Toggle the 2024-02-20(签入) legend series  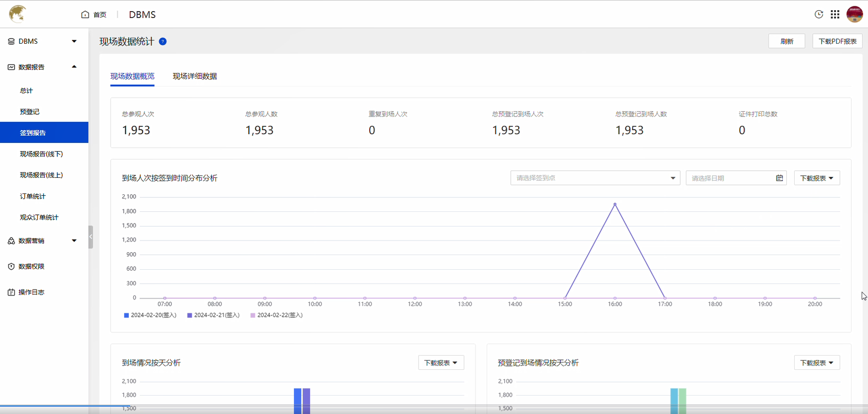[x=150, y=315]
